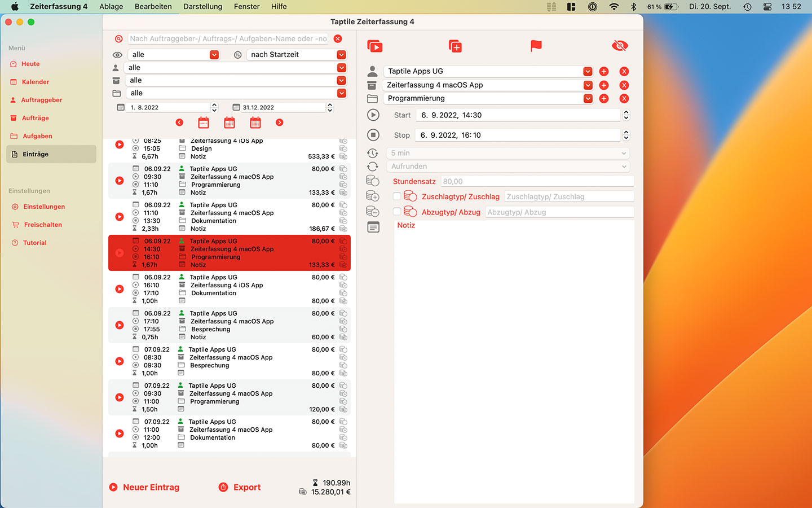This screenshot has width=812, height=508.
Task: Click the from-date stepper at 1. 8. 2022
Action: point(214,107)
